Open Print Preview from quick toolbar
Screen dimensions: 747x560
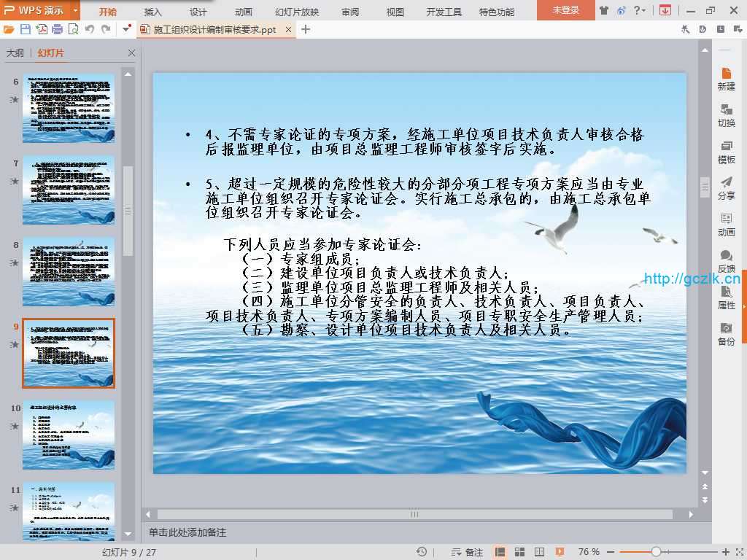coord(73,29)
